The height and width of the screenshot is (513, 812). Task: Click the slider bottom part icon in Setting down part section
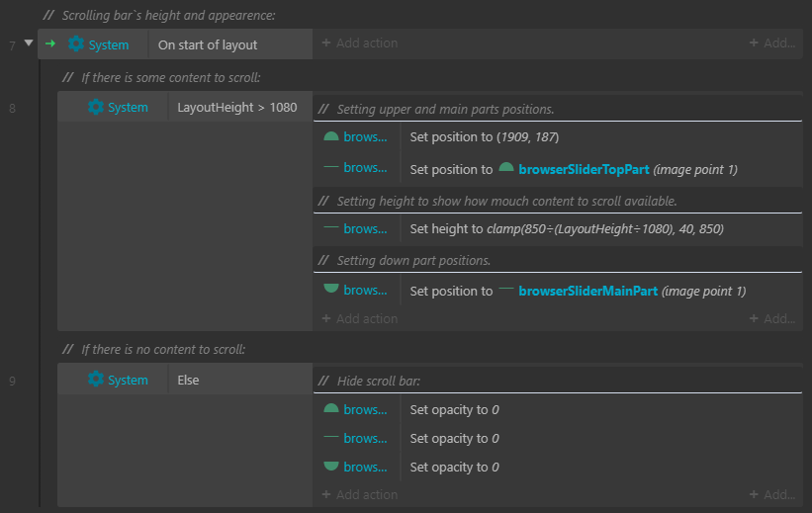pyautogui.click(x=331, y=289)
